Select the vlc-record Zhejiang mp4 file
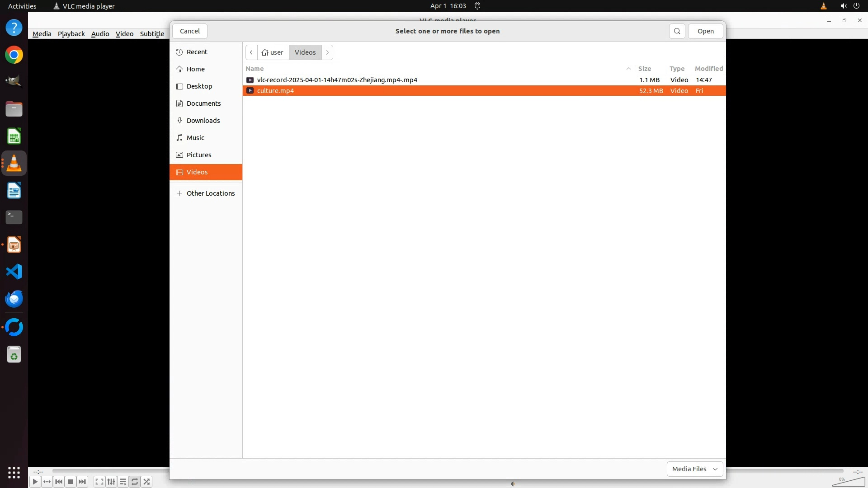Screen dimensions: 868x488 click(337, 80)
